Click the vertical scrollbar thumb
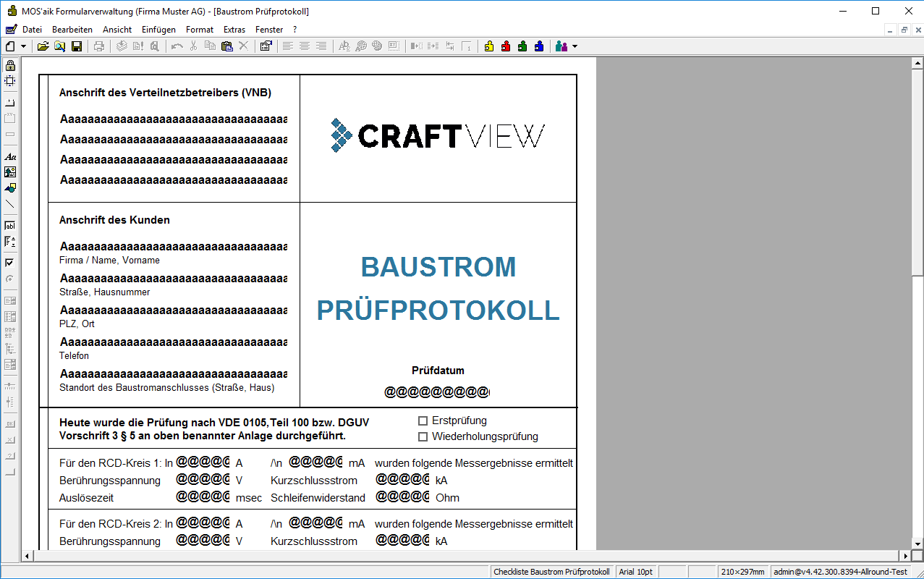 (917, 174)
